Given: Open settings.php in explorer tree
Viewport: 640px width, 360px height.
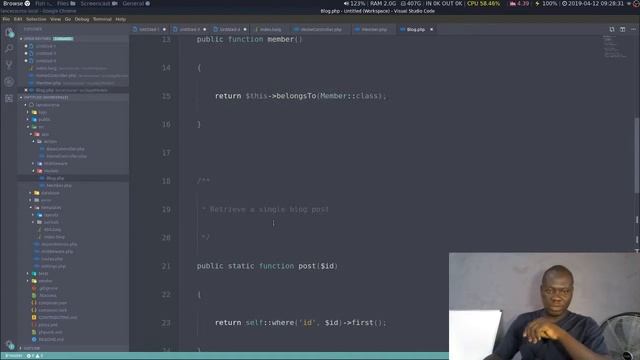Looking at the screenshot, I should tap(53, 266).
